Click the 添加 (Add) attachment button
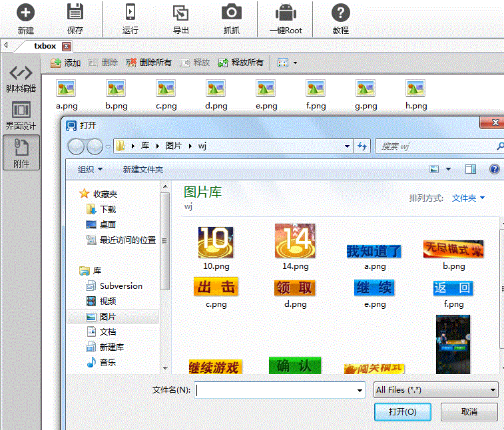 pyautogui.click(x=65, y=63)
